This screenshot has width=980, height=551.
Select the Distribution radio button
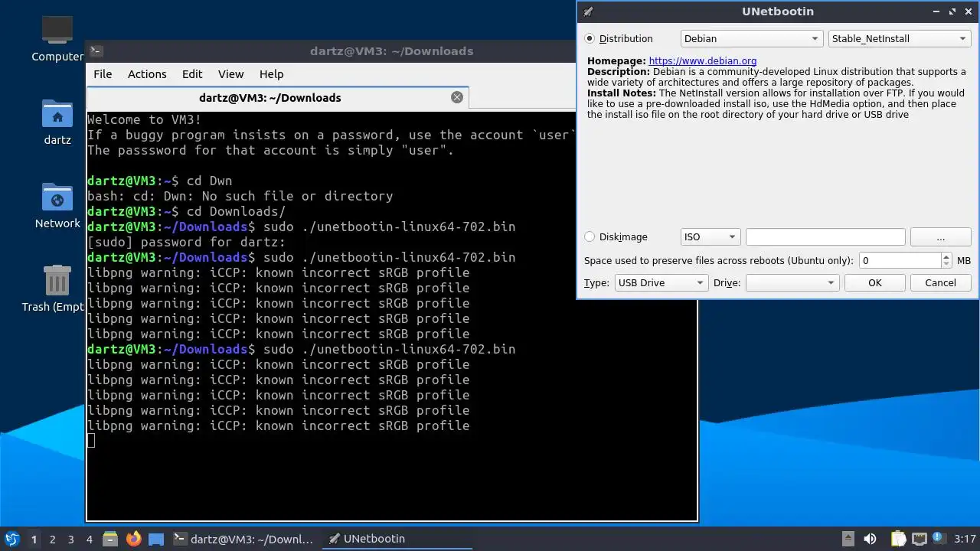click(590, 38)
